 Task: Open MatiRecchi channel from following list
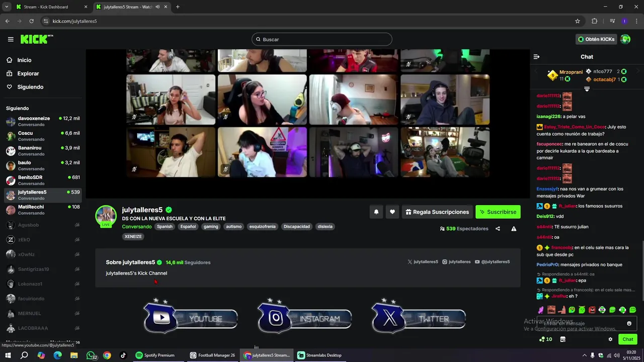pyautogui.click(x=43, y=210)
